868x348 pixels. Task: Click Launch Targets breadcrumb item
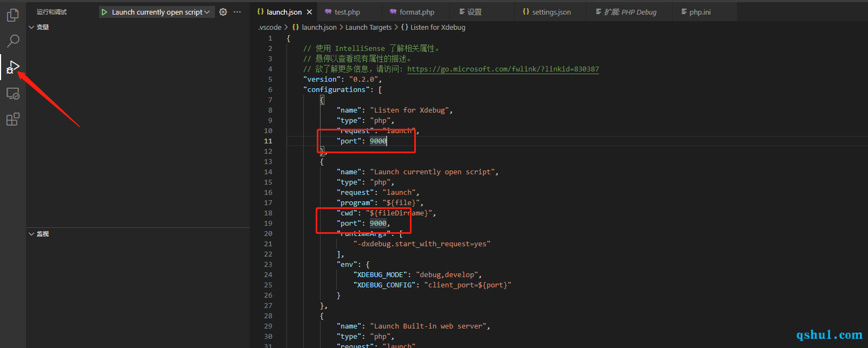(368, 27)
